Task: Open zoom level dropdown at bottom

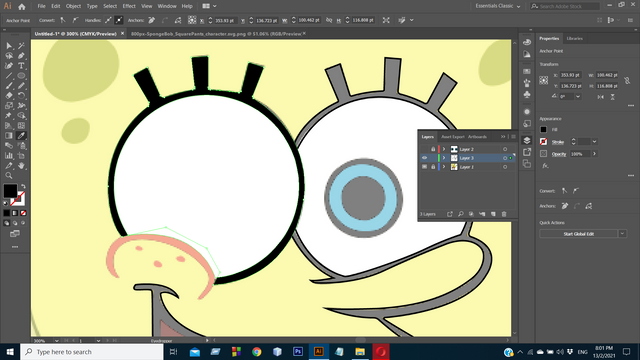Action: pos(56,340)
